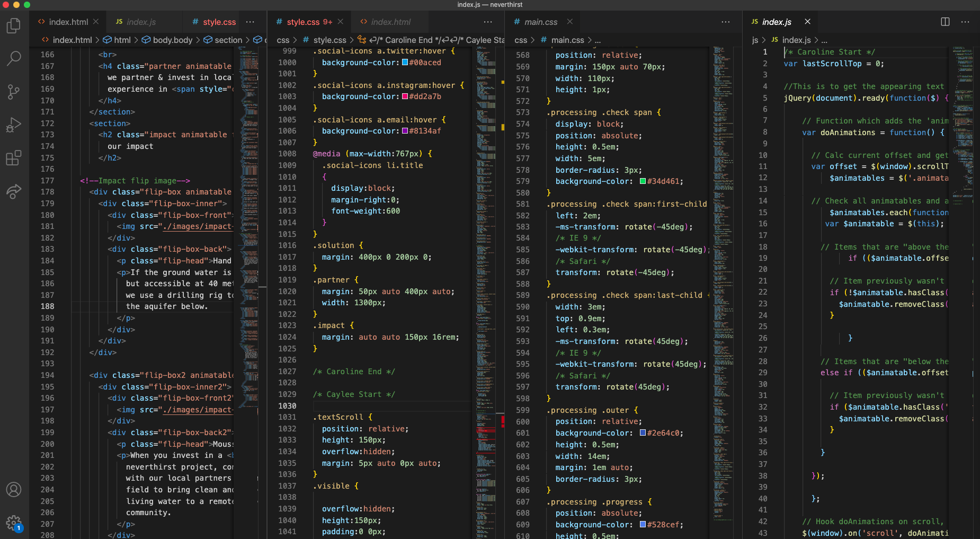The image size is (980, 539).
Task: Click line number 1030 in style.css
Action: [x=288, y=406]
